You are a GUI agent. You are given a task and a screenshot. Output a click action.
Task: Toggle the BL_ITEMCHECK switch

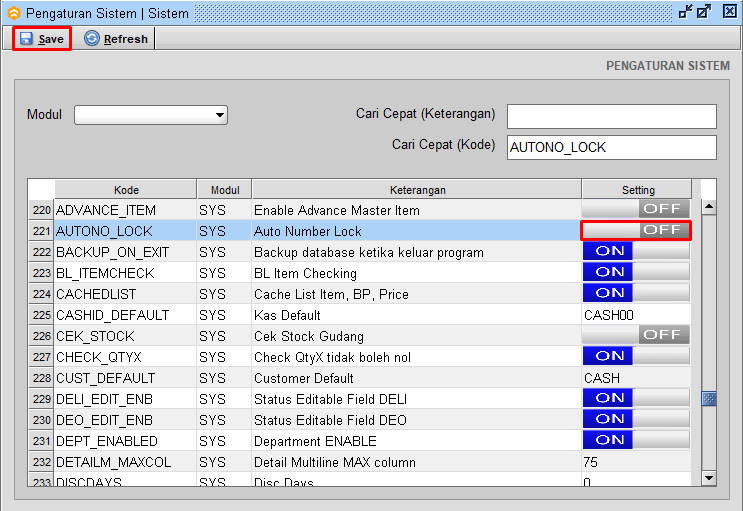635,272
